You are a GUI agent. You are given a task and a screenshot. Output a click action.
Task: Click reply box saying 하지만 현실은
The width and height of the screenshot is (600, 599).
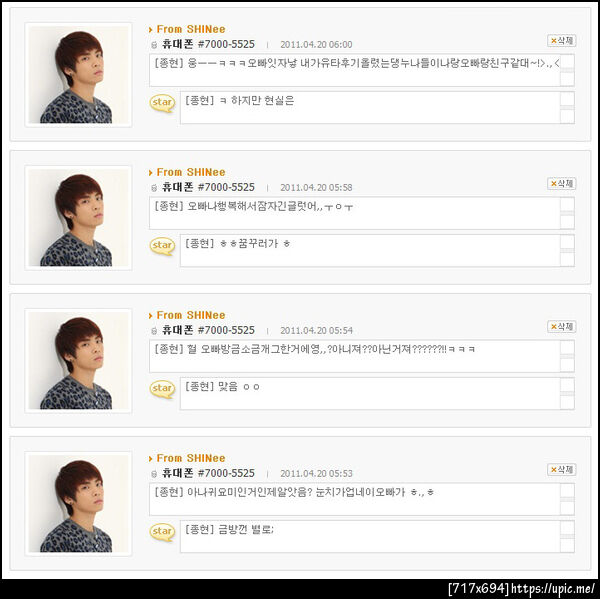[370, 108]
